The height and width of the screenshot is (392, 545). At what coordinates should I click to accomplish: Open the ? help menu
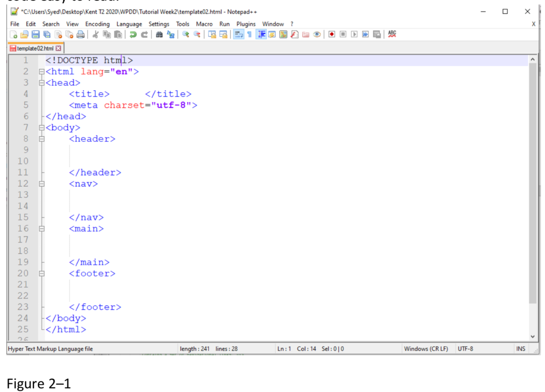(x=292, y=24)
